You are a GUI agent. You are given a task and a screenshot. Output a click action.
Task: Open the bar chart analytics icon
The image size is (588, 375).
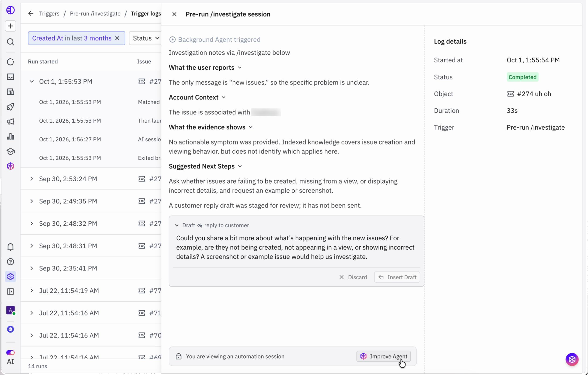(10, 137)
